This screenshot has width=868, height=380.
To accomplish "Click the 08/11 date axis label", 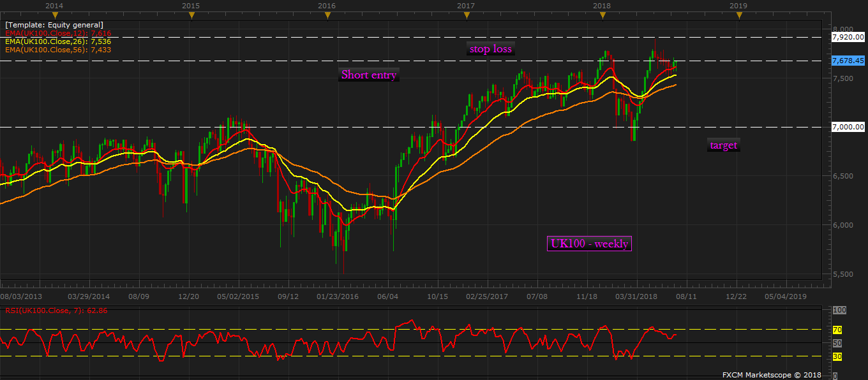I will point(687,296).
